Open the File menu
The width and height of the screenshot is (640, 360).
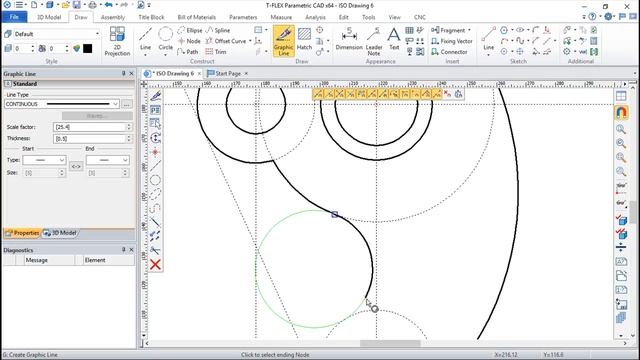(x=14, y=17)
